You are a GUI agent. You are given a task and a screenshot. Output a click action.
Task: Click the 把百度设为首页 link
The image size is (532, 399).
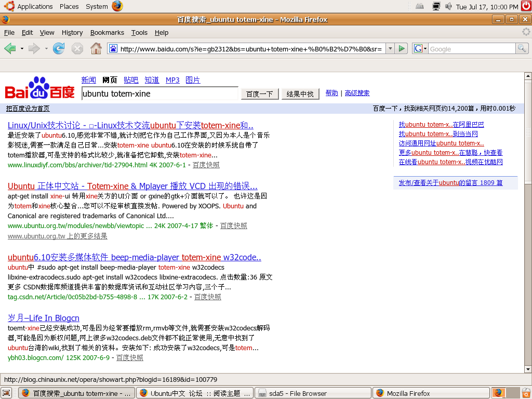pos(28,109)
